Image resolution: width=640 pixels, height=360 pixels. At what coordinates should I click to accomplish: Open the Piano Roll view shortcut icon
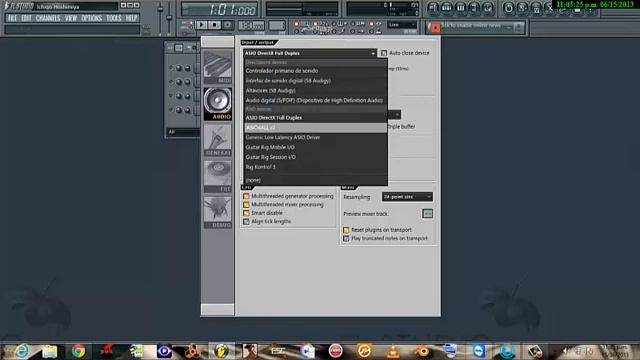(461, 8)
